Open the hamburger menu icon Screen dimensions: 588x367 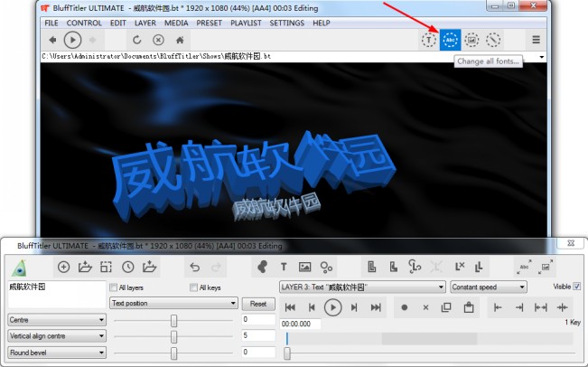tap(536, 40)
